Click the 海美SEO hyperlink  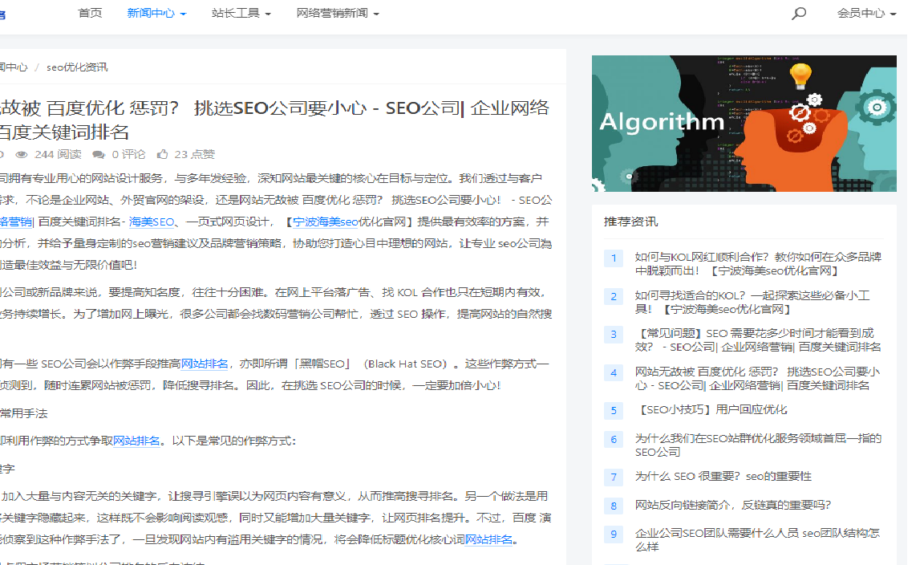(x=152, y=222)
